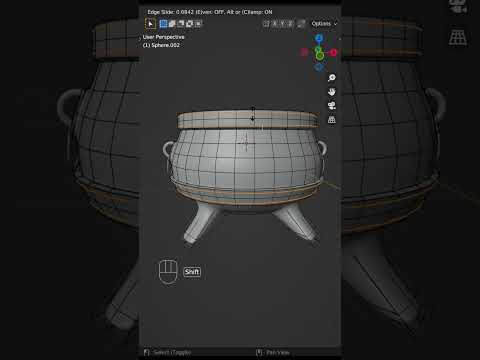Click the blue Z axis gizmo handle
This screenshot has height=360, width=480.
point(319,38)
